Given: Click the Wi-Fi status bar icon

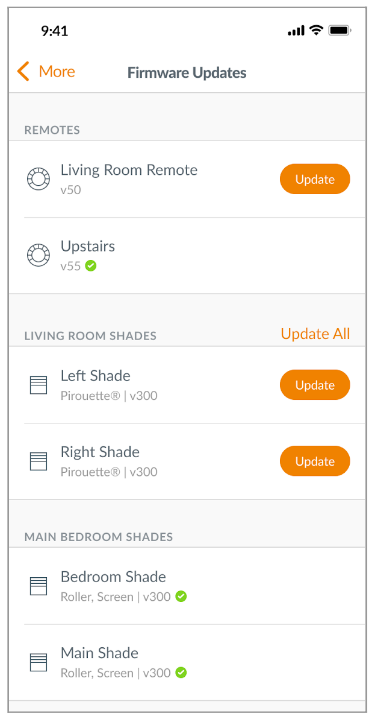Looking at the screenshot, I should (x=316, y=31).
